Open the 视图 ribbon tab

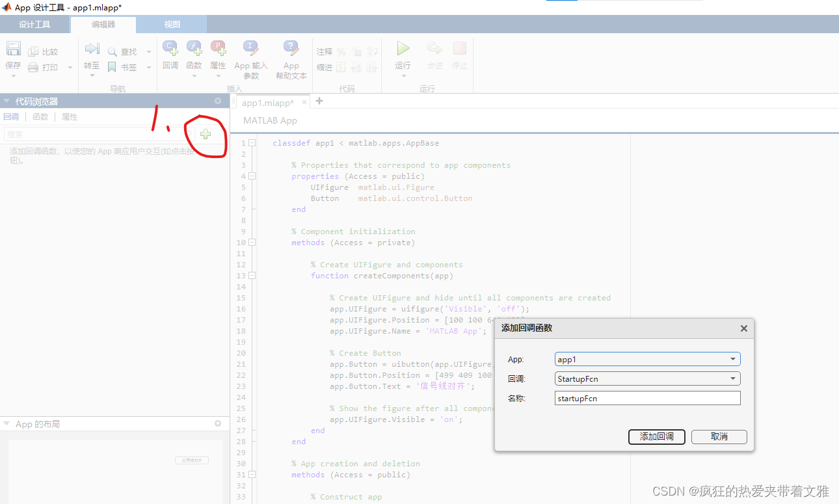click(172, 25)
